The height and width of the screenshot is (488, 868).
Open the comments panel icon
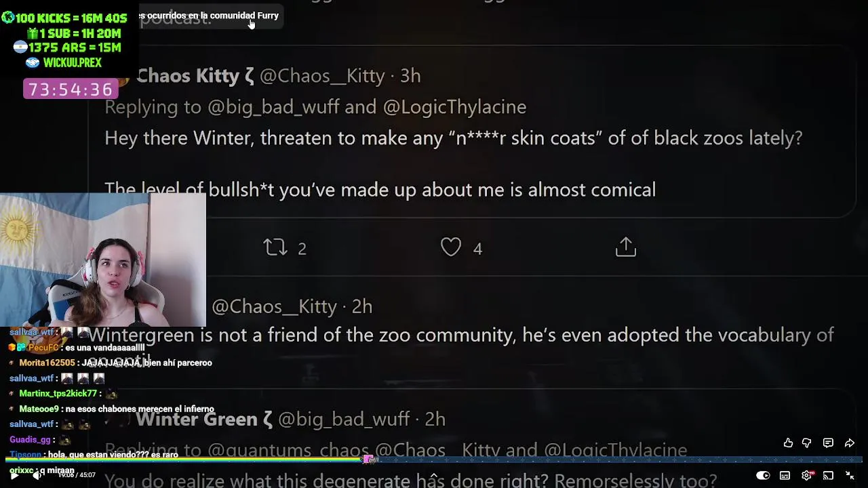click(x=828, y=443)
